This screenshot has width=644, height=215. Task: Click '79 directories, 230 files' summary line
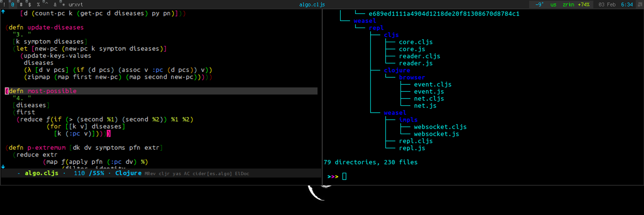tap(371, 162)
